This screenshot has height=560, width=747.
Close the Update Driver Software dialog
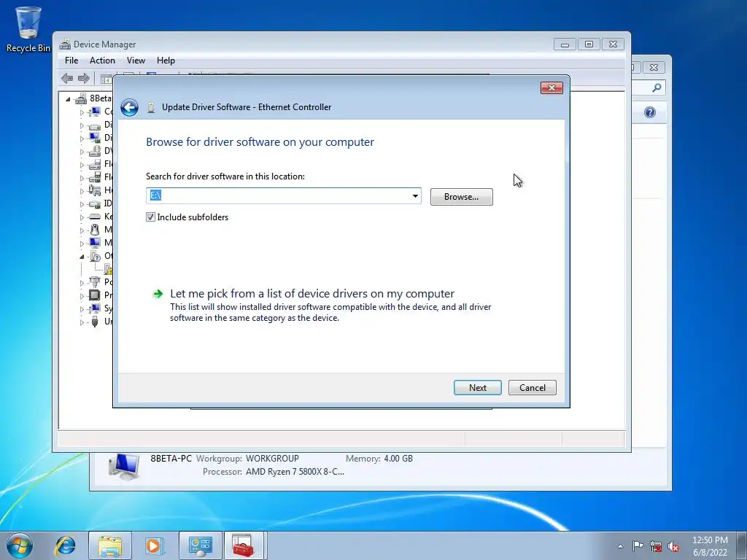[551, 87]
